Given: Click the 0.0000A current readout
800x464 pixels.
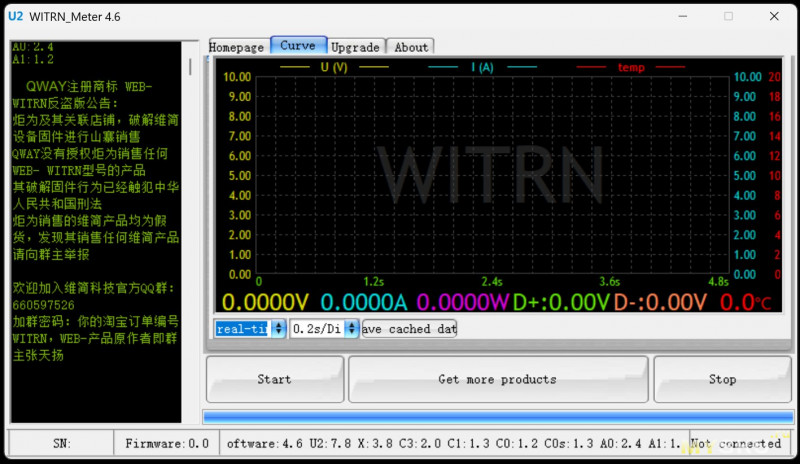Looking at the screenshot, I should (x=364, y=302).
